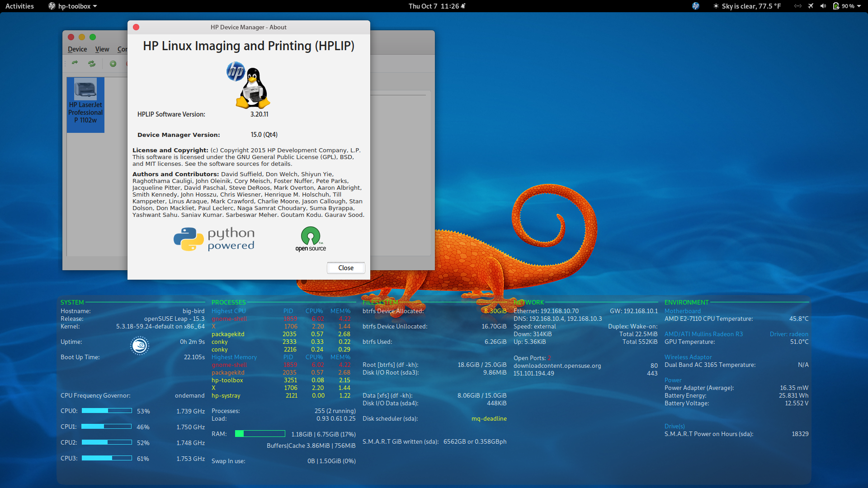Click the yellow minimize button of Device Manager window
Viewport: 868px width, 488px height.
click(82, 37)
